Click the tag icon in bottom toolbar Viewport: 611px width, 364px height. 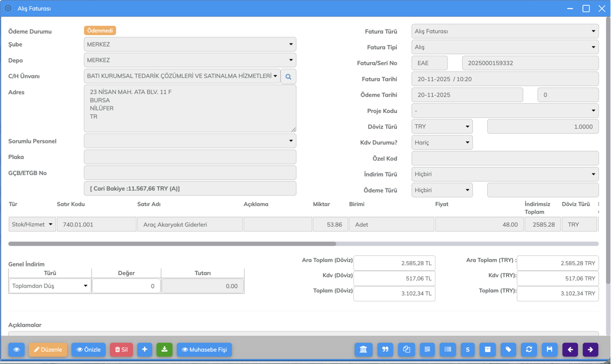508,350
